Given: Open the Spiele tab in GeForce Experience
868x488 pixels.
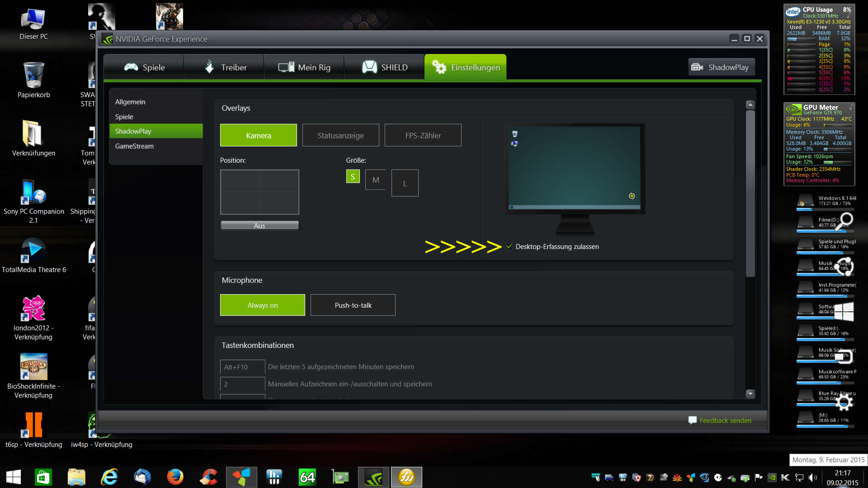Looking at the screenshot, I should [x=144, y=67].
